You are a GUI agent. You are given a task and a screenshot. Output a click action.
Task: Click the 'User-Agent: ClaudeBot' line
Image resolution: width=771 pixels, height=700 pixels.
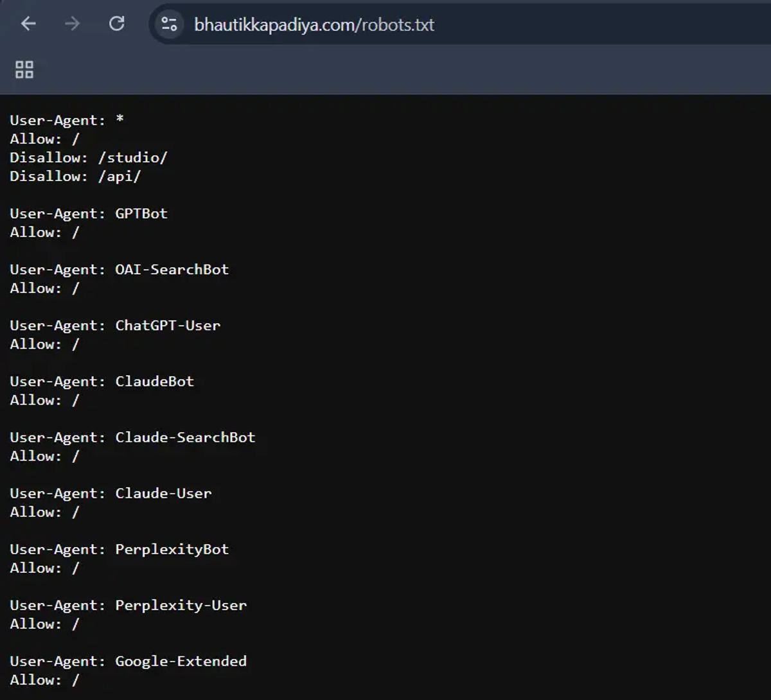(102, 381)
